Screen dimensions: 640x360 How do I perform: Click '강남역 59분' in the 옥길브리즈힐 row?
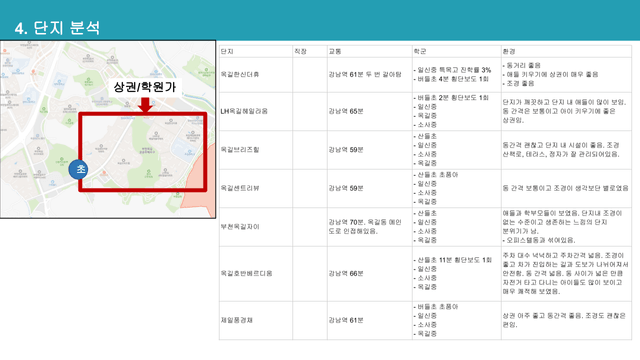coord(346,150)
